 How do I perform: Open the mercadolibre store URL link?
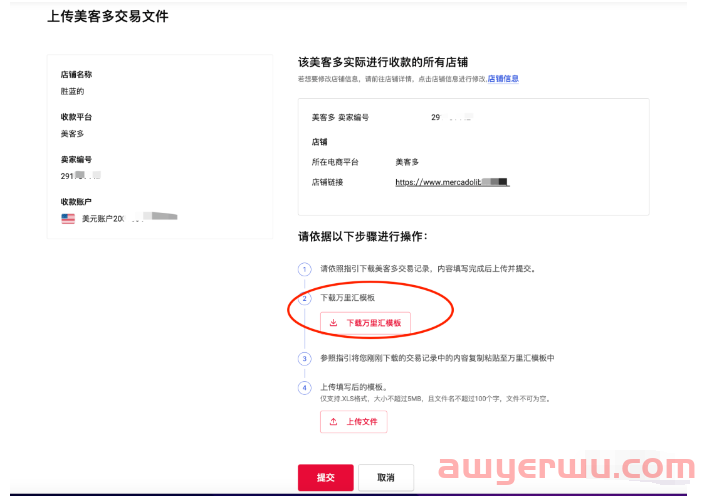452,182
